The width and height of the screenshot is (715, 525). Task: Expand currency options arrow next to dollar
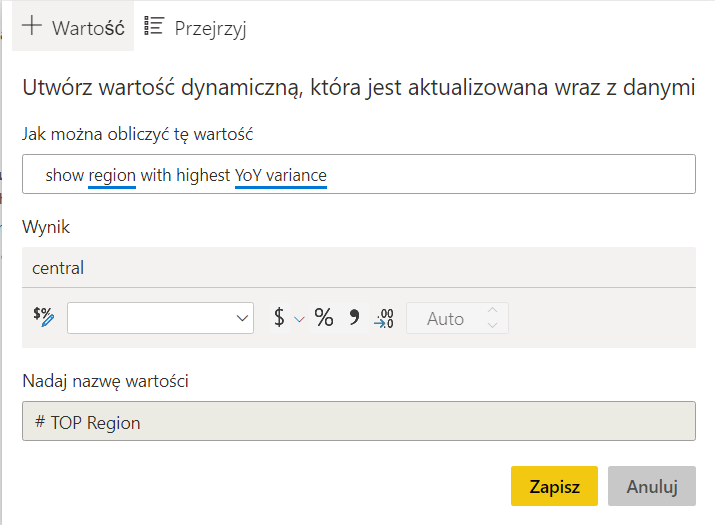click(298, 319)
